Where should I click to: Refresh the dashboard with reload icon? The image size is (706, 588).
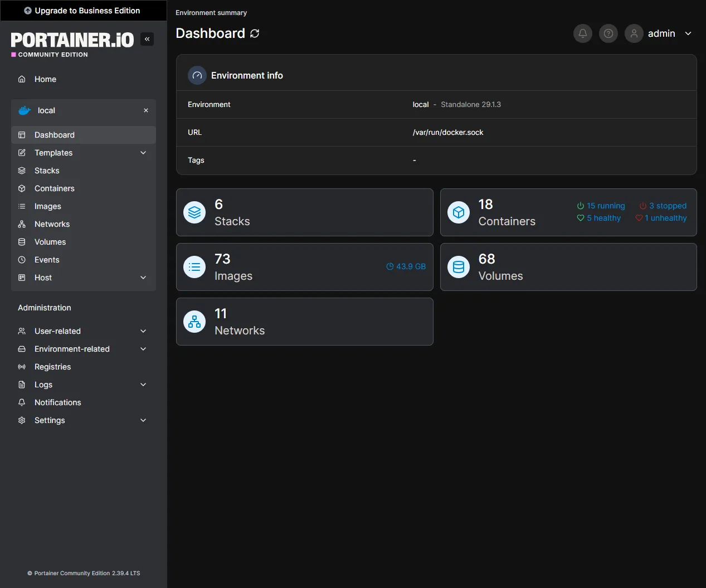point(255,33)
